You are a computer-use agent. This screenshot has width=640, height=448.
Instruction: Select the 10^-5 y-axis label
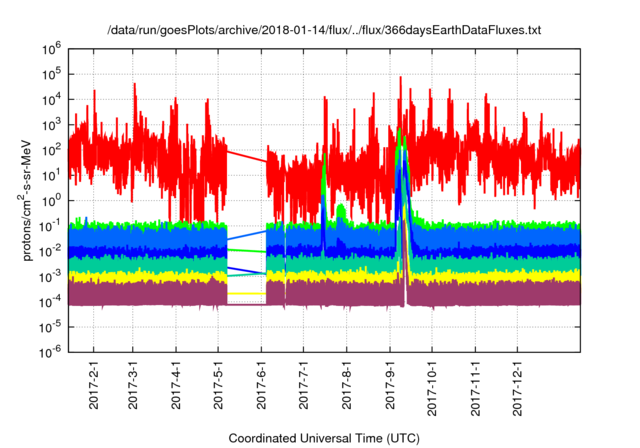click(x=51, y=327)
